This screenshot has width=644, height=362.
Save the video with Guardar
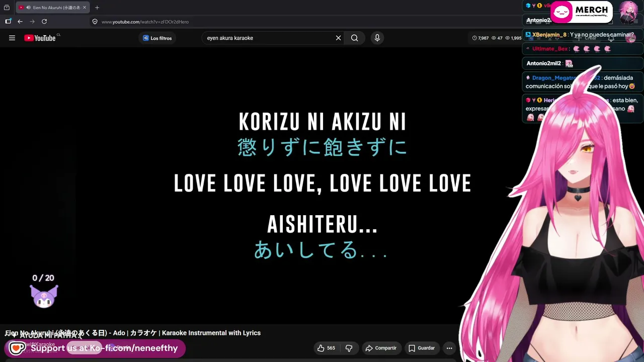click(x=422, y=348)
